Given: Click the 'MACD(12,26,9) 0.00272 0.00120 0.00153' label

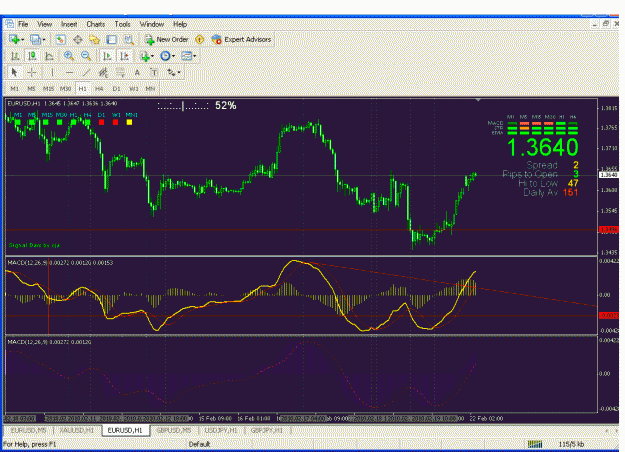Looking at the screenshot, I should coord(60,263).
